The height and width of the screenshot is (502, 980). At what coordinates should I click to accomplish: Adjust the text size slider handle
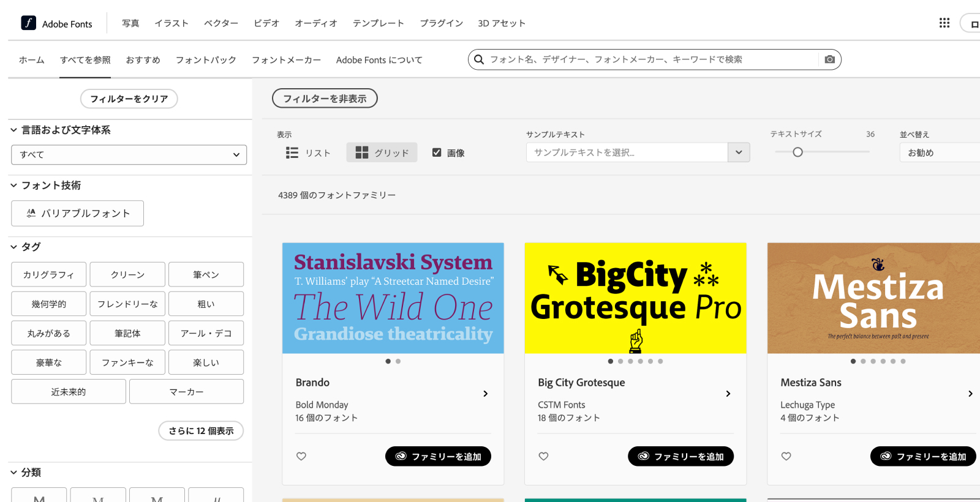pyautogui.click(x=797, y=152)
